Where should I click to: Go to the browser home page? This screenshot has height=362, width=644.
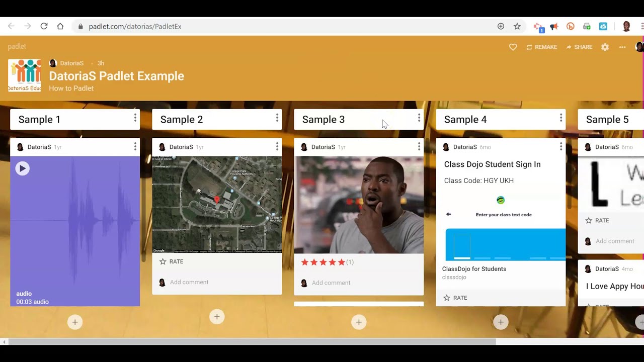click(x=60, y=26)
